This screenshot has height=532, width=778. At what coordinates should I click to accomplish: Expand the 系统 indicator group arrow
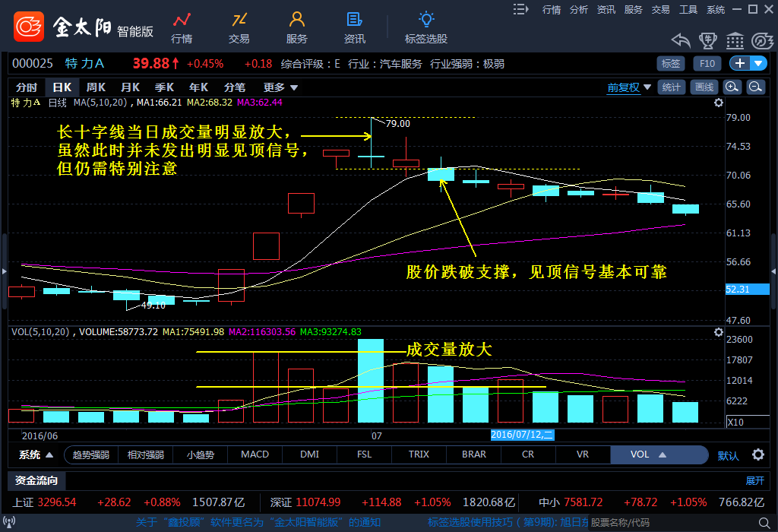click(49, 454)
